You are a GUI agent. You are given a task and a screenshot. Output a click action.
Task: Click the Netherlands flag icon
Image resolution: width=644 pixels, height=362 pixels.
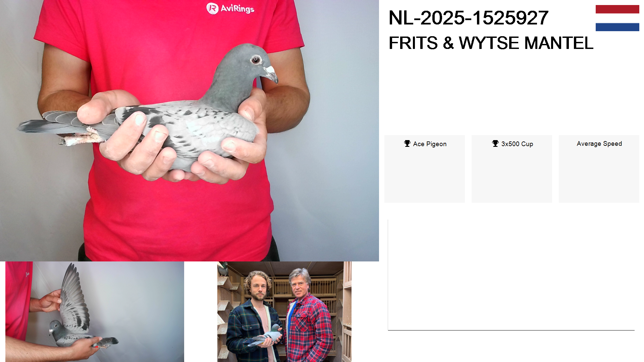click(x=617, y=18)
